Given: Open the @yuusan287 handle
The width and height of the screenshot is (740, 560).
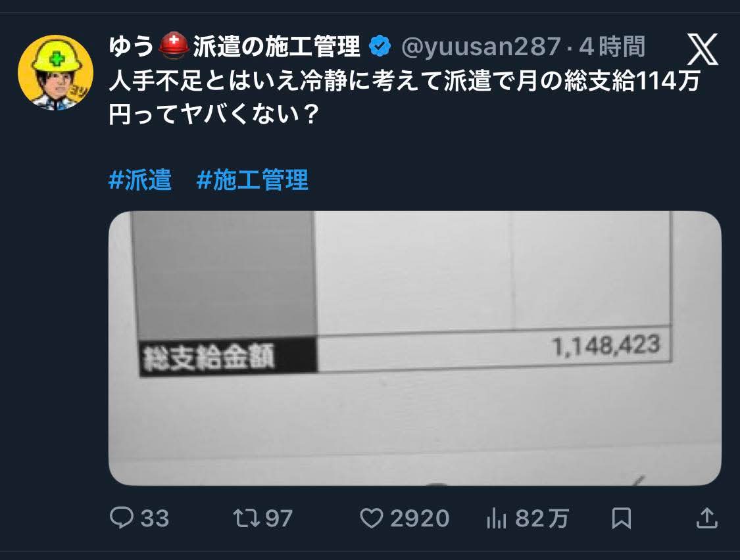Looking at the screenshot, I should tap(481, 47).
